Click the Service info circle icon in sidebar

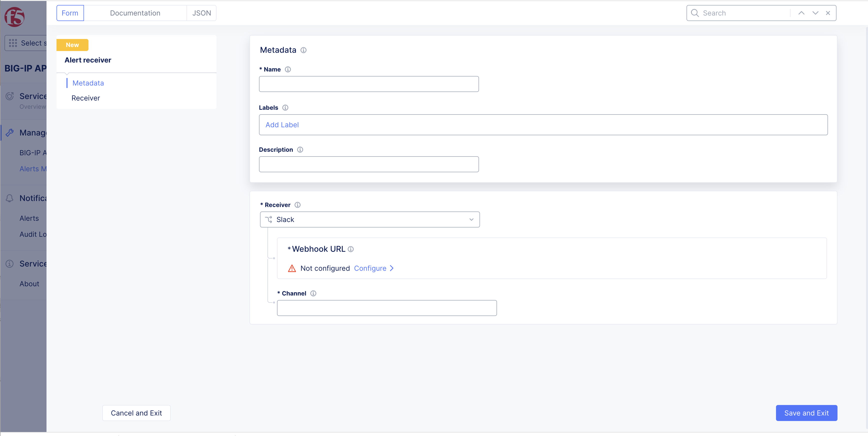tap(10, 263)
